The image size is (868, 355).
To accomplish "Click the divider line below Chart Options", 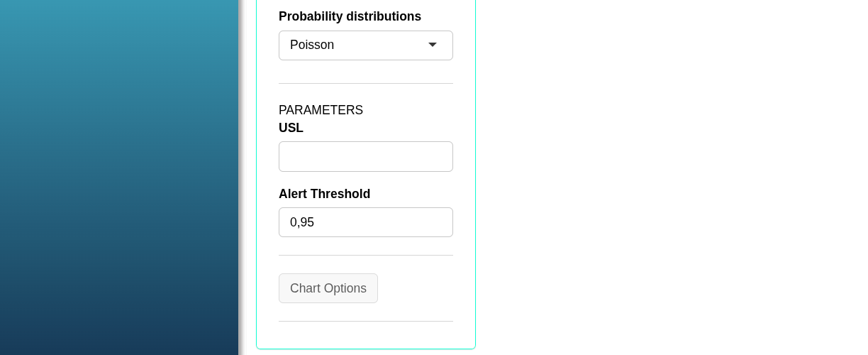I will tap(365, 321).
